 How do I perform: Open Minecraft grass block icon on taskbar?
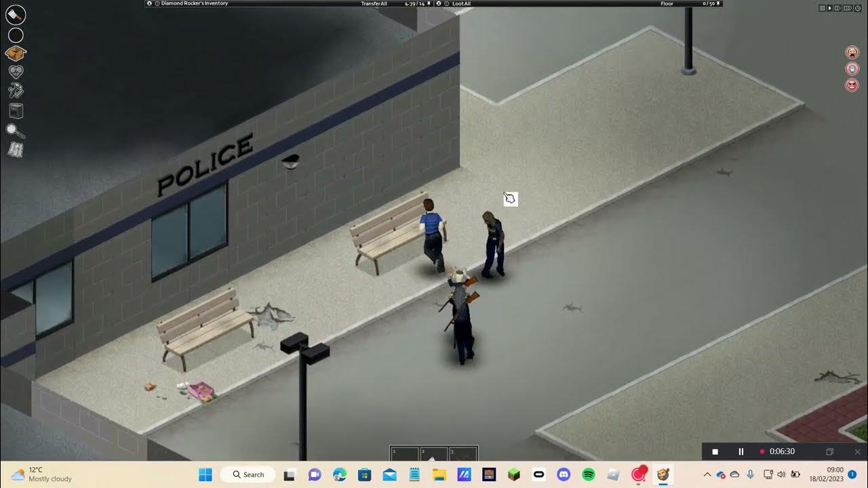[513, 474]
